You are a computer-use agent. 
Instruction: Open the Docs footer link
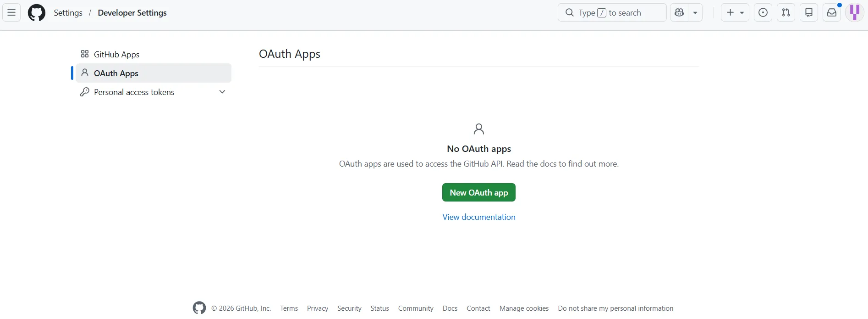pyautogui.click(x=450, y=308)
